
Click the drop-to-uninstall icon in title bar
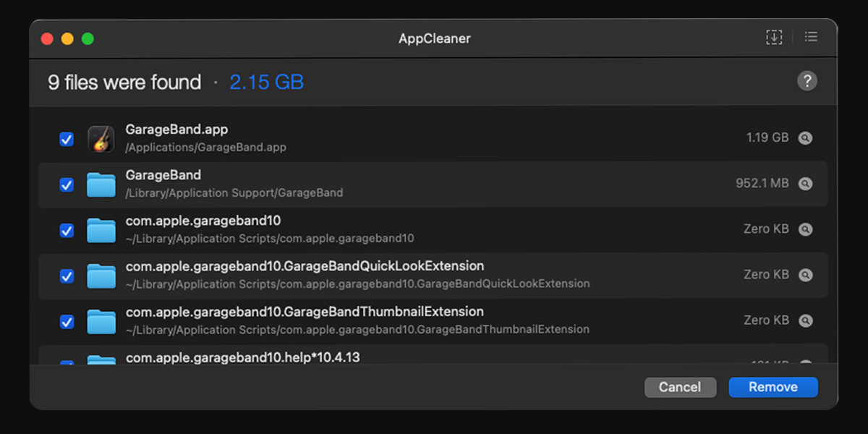click(x=774, y=38)
